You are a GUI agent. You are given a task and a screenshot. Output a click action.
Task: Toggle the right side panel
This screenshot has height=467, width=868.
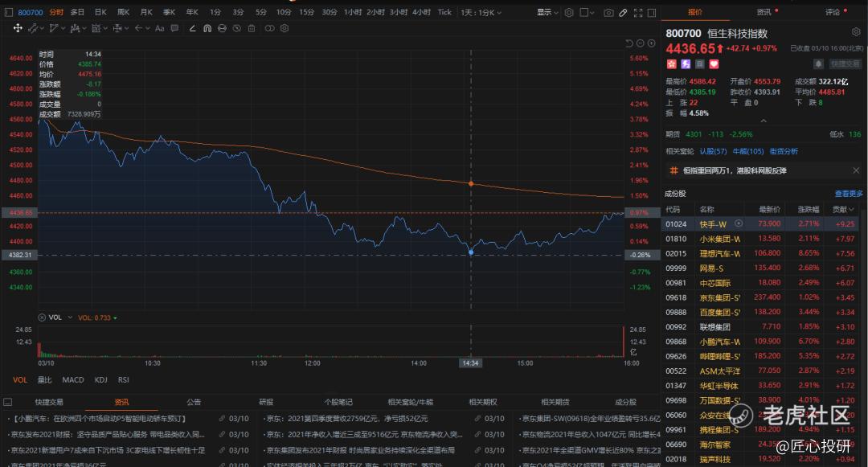652,12
